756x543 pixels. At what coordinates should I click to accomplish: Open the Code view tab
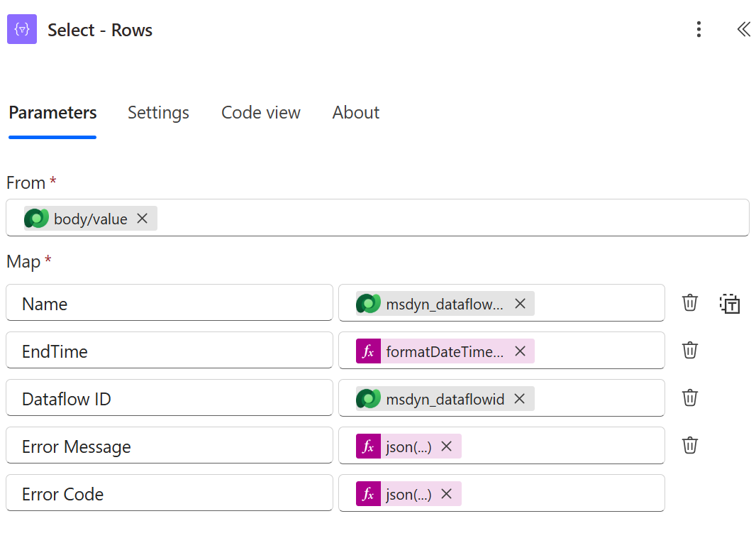point(261,112)
